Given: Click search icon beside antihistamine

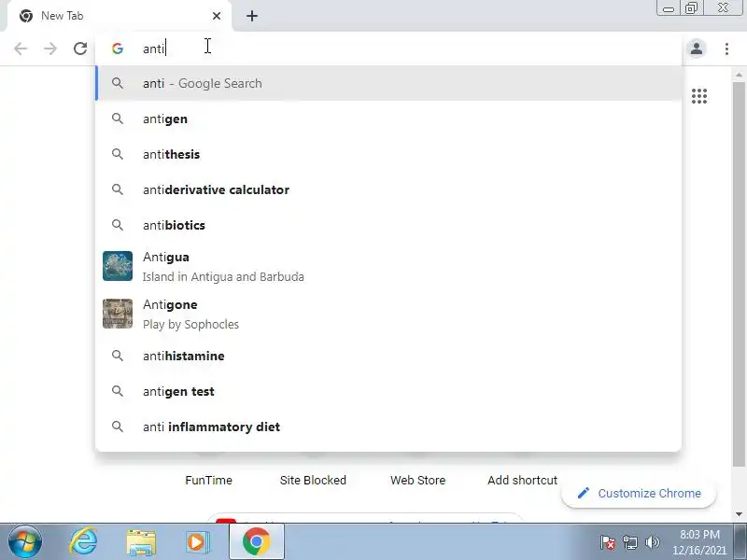Looking at the screenshot, I should tap(118, 356).
